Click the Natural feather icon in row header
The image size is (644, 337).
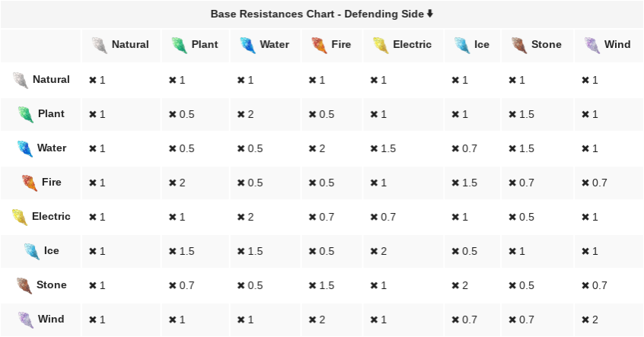(x=21, y=80)
